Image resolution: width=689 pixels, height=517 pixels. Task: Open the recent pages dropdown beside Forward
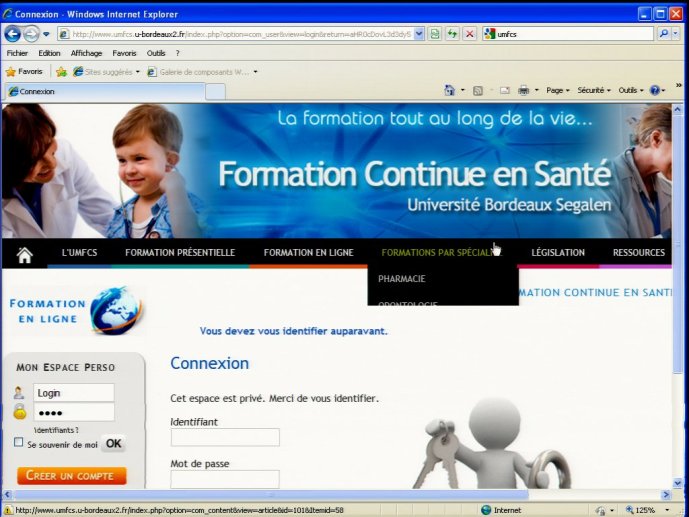(46, 34)
